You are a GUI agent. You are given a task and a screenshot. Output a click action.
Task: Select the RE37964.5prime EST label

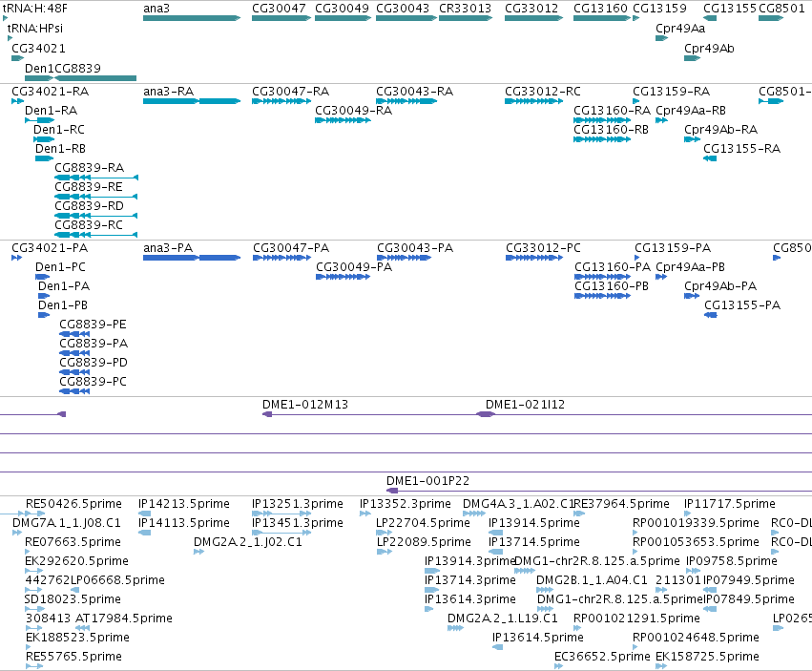(621, 504)
